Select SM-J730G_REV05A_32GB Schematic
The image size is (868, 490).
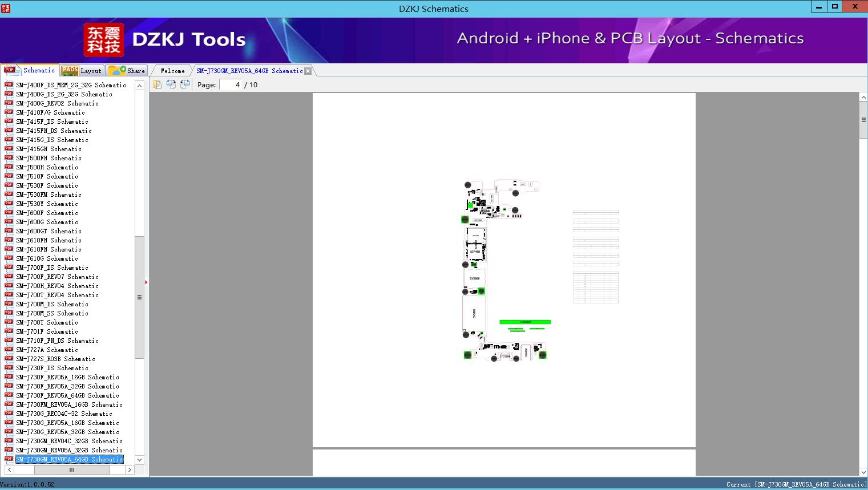[x=67, y=432]
